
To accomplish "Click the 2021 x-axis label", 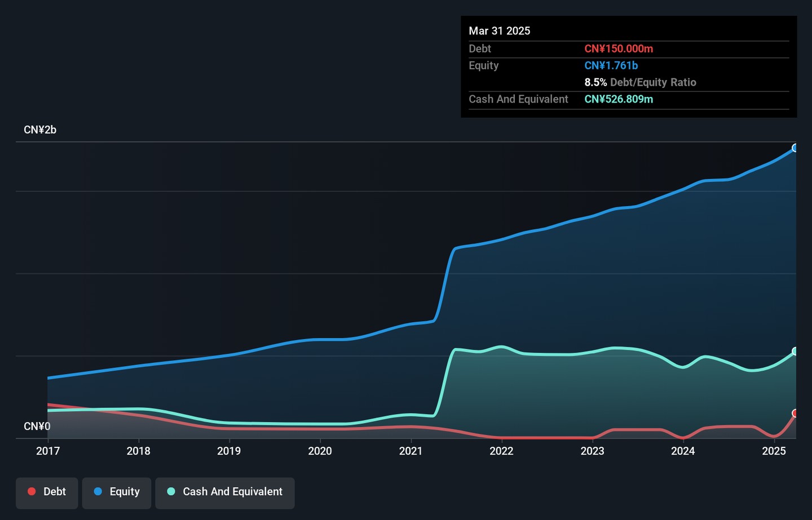I will [x=411, y=451].
